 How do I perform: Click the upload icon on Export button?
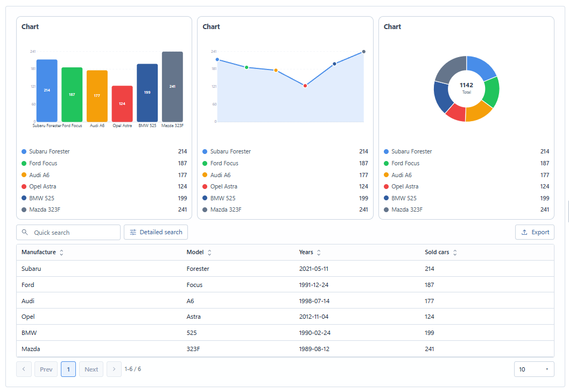pyautogui.click(x=524, y=232)
